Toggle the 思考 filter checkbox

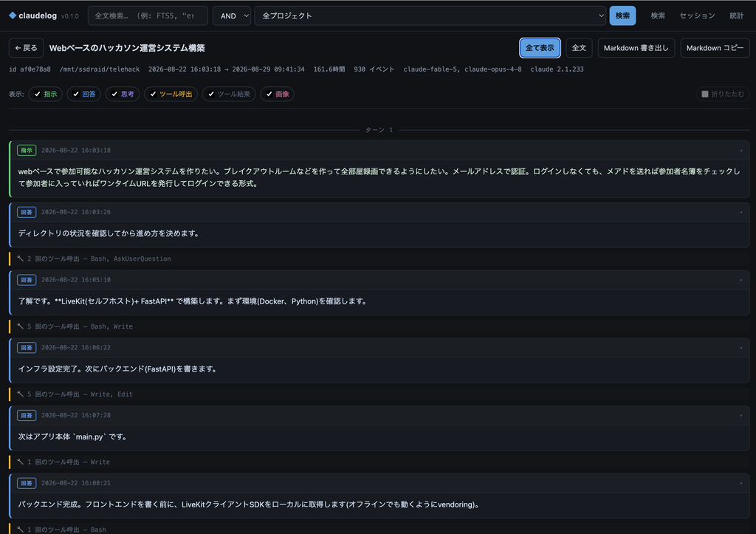click(x=114, y=94)
